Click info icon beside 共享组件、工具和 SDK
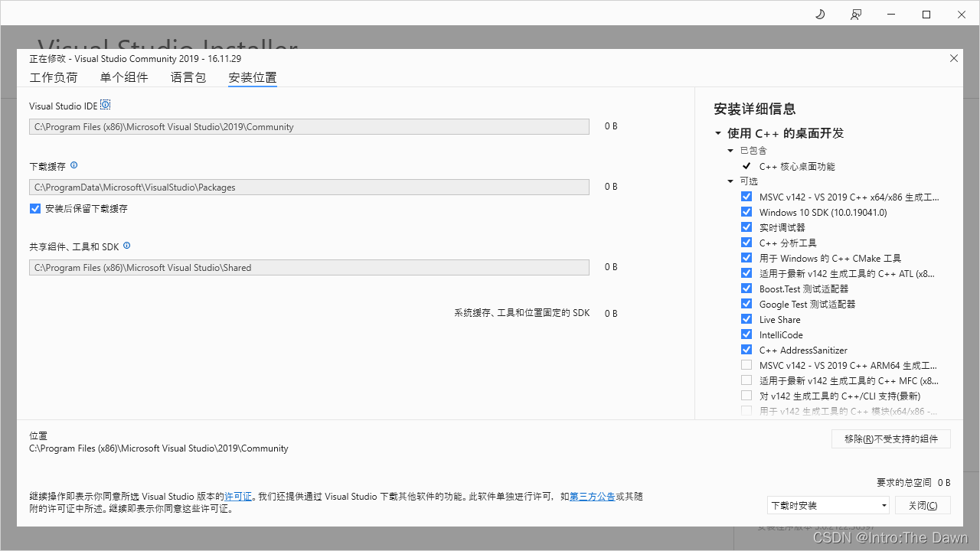This screenshot has width=980, height=551. (x=127, y=246)
